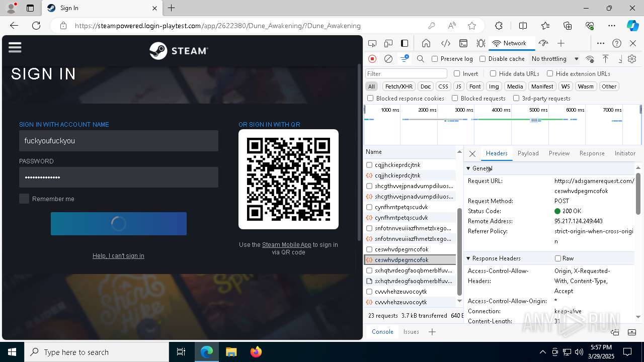Open network search icon
The image size is (644, 362).
pyautogui.click(x=421, y=59)
